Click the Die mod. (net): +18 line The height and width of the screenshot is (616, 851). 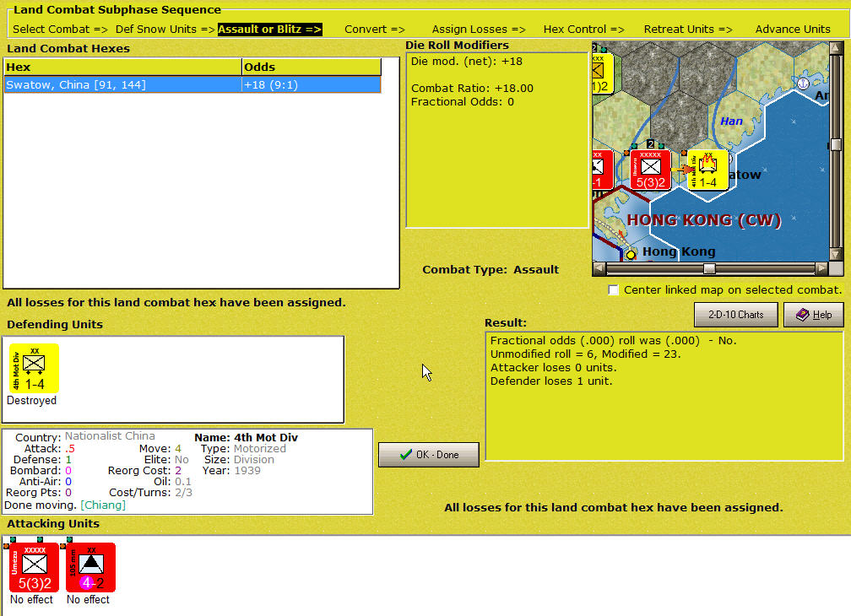coord(466,62)
